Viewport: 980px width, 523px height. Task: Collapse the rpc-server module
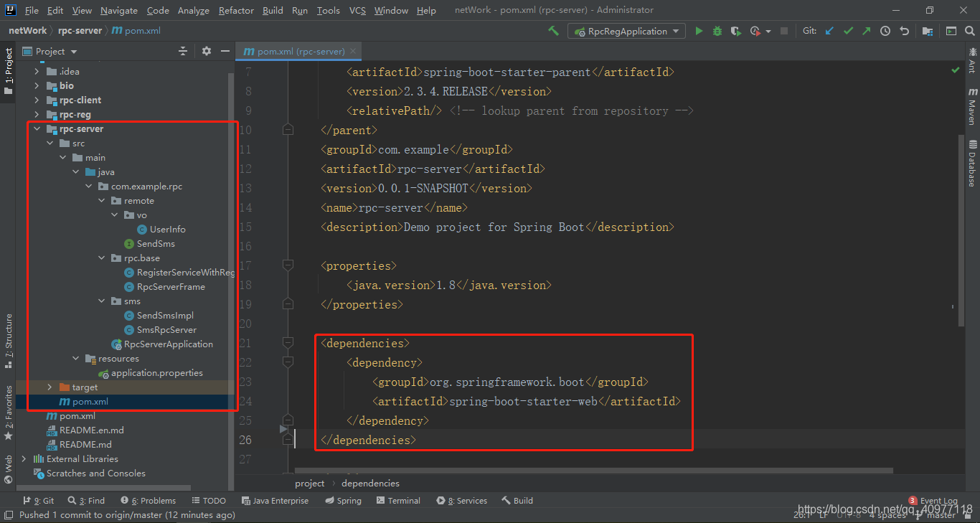tap(37, 128)
